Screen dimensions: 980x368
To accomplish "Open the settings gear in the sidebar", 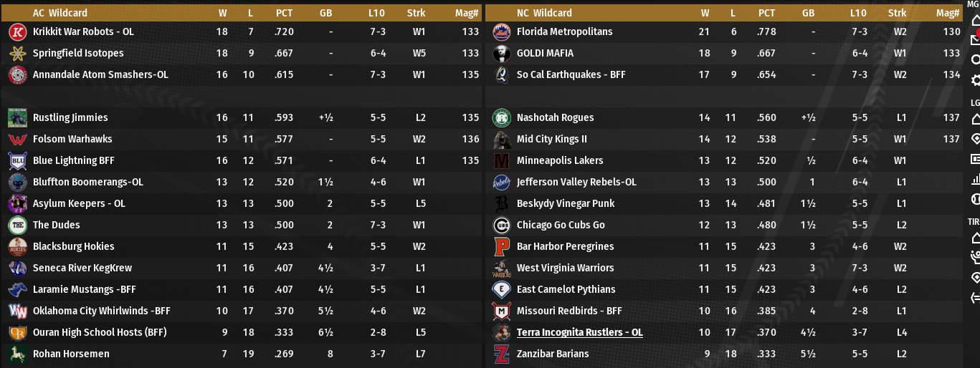I will pyautogui.click(x=975, y=80).
